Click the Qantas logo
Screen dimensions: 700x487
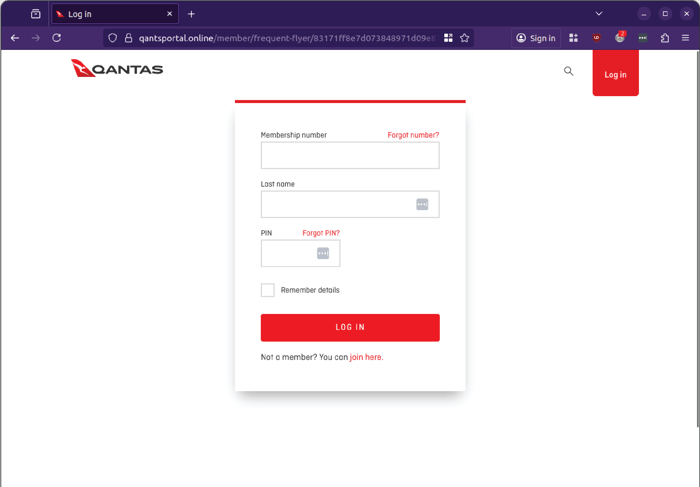click(x=117, y=69)
